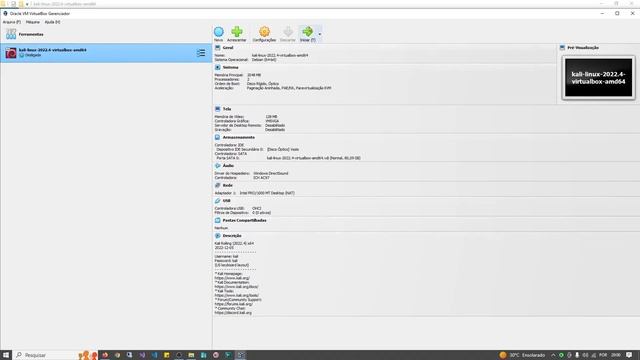This screenshot has height=360, width=640.
Task: Open the dropdown arrow beside Iniciar
Action: [x=320, y=34]
